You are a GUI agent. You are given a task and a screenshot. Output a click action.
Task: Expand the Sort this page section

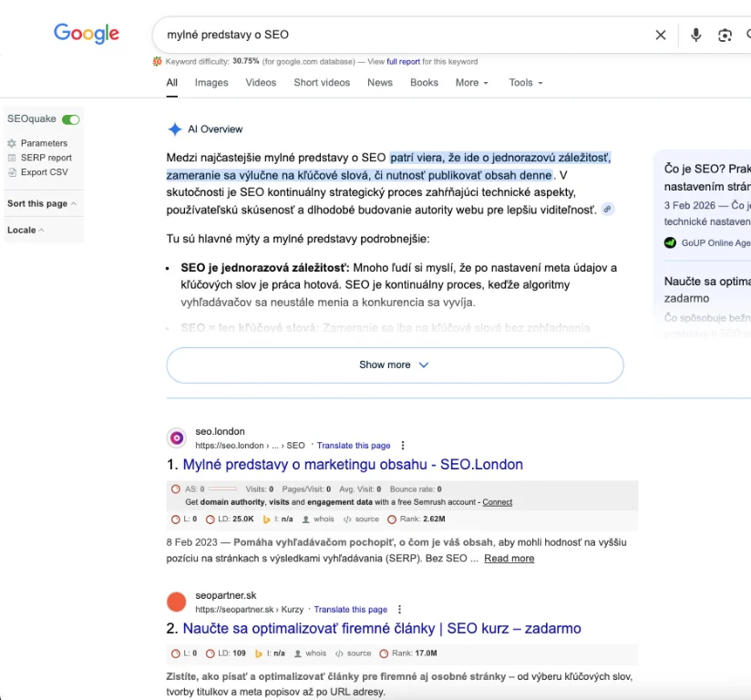pyautogui.click(x=42, y=203)
